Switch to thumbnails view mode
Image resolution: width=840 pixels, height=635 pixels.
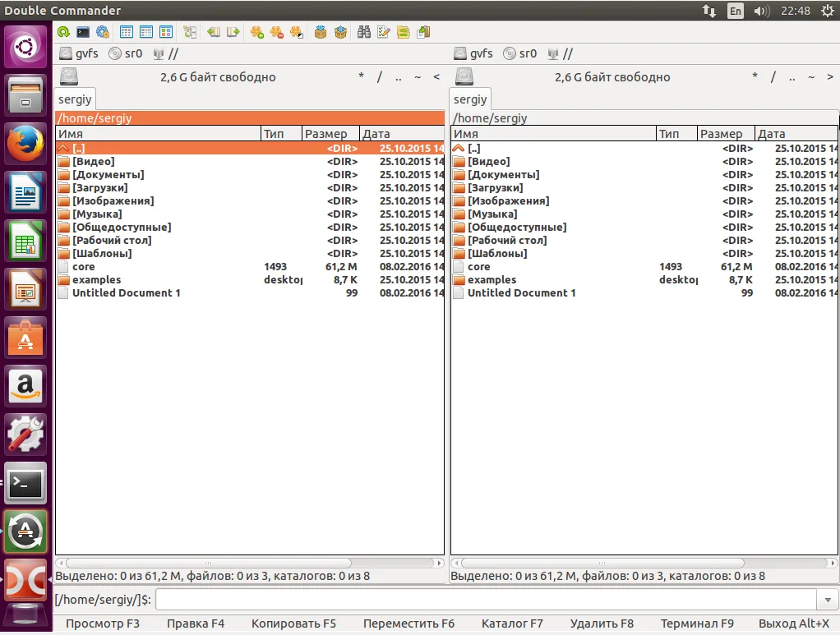[166, 32]
